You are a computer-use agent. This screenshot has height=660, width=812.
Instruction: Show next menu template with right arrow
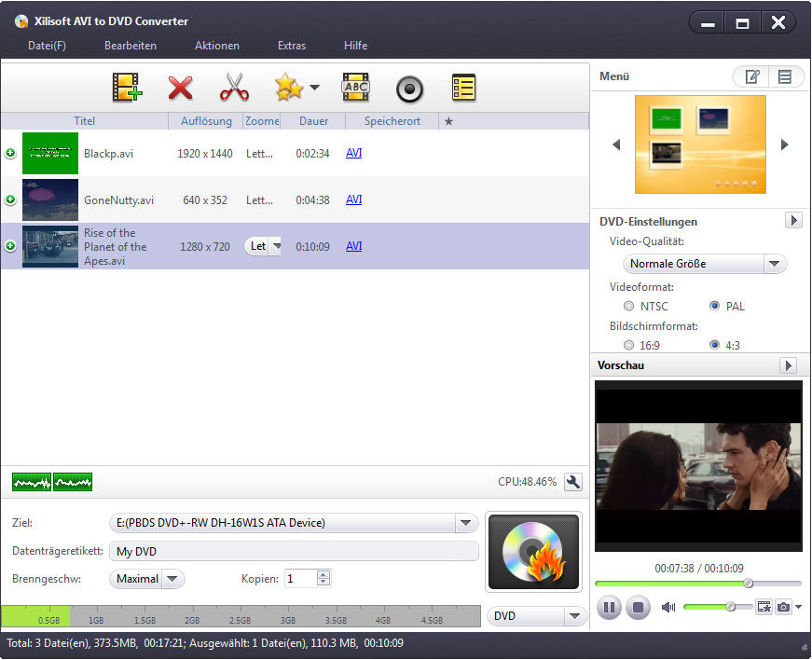click(x=785, y=144)
